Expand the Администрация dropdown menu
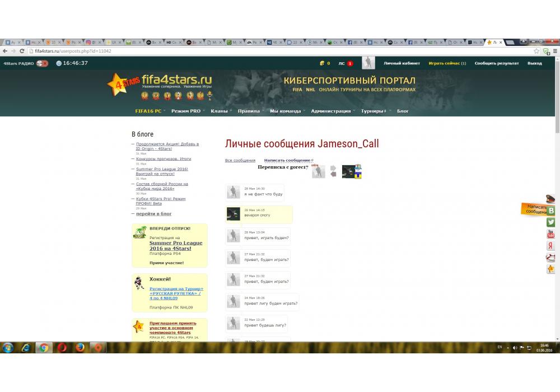 point(331,111)
